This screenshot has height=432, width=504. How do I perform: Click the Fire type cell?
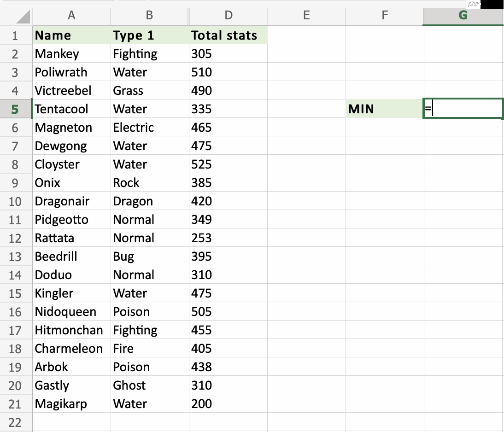[150, 349]
